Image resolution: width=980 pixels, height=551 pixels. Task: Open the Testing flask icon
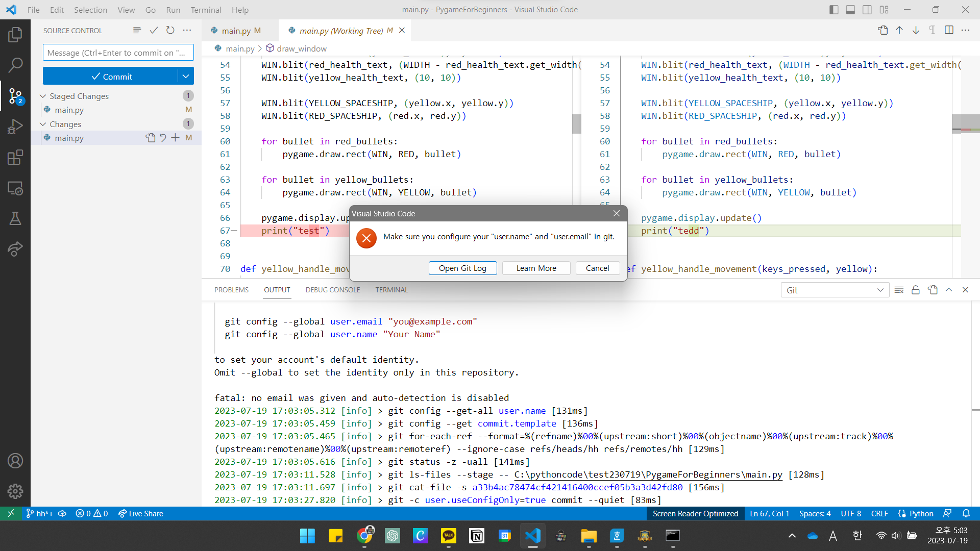15,218
